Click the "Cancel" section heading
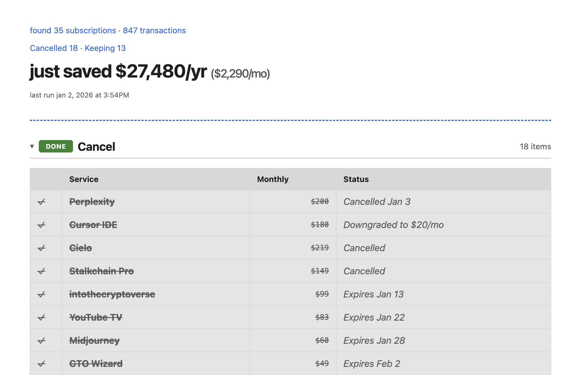This screenshot has width=588, height=375. pyautogui.click(x=96, y=147)
